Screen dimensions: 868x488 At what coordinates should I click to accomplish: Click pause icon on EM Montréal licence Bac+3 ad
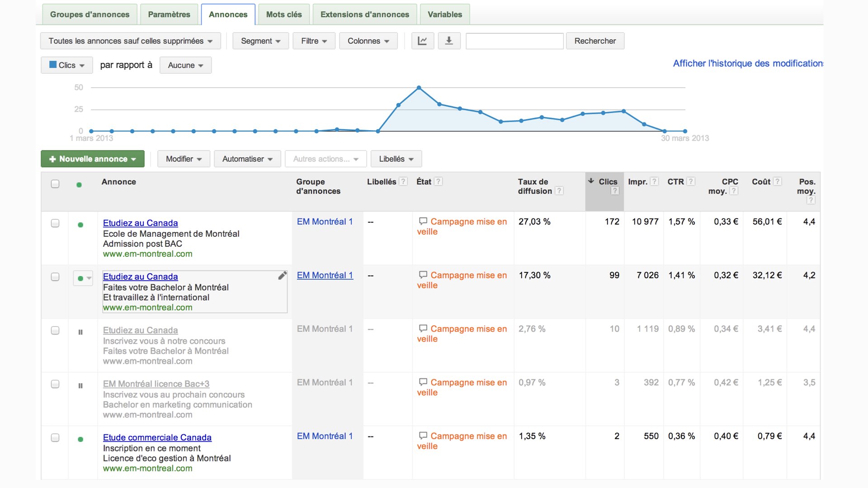(80, 386)
